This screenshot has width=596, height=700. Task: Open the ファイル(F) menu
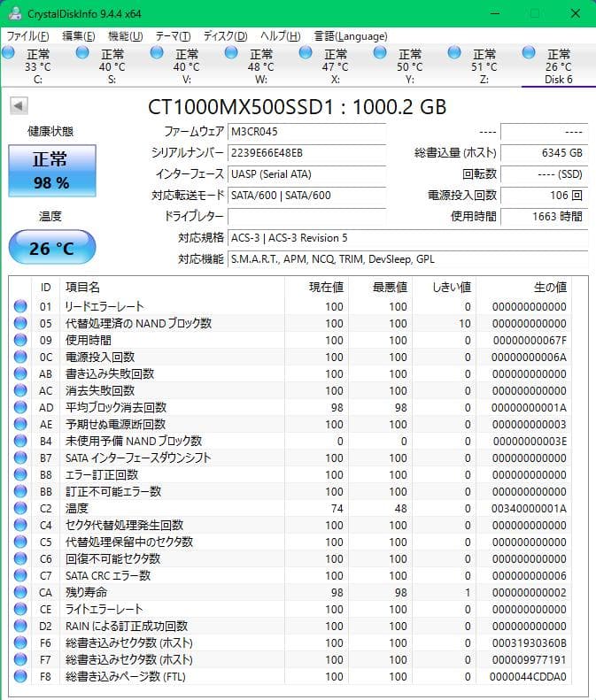27,36
